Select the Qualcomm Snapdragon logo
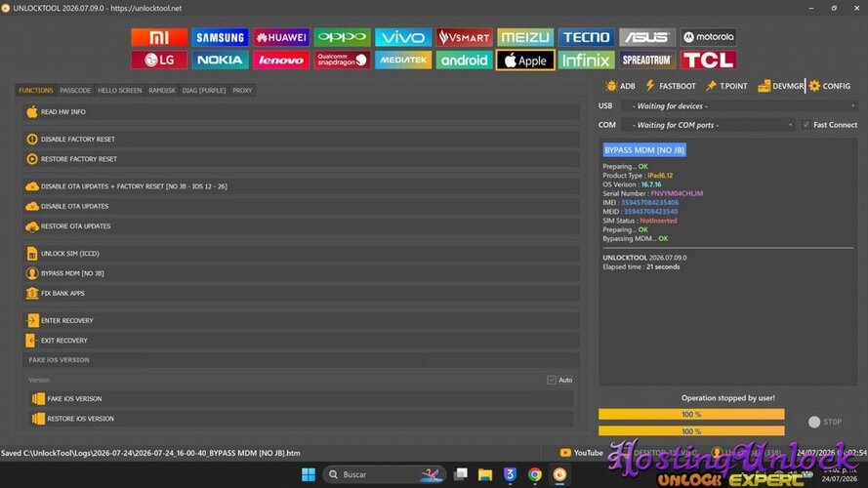 342,60
